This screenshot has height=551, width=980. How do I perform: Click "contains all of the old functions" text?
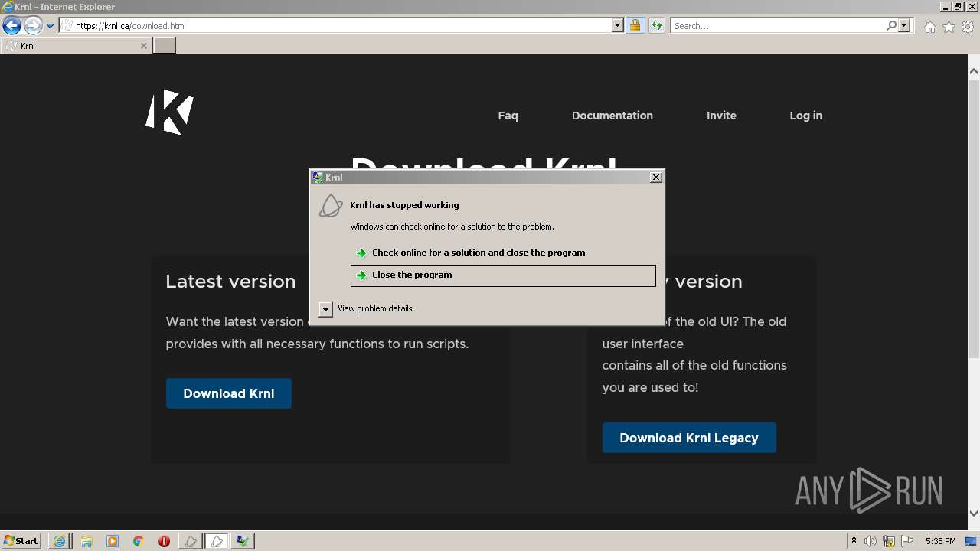(x=694, y=366)
